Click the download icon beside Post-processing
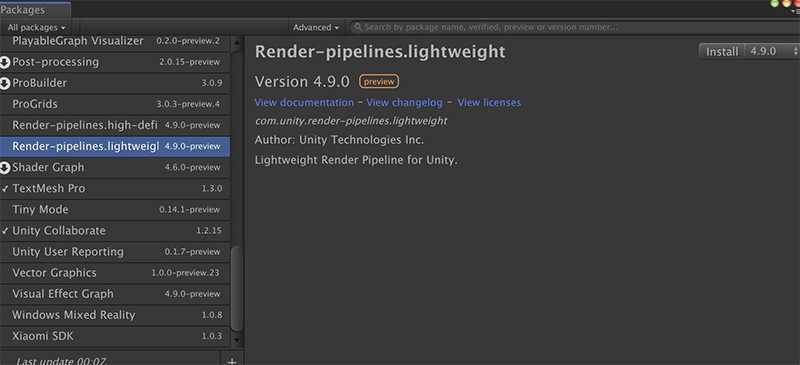Screen dimensions: 800x365 (5, 62)
